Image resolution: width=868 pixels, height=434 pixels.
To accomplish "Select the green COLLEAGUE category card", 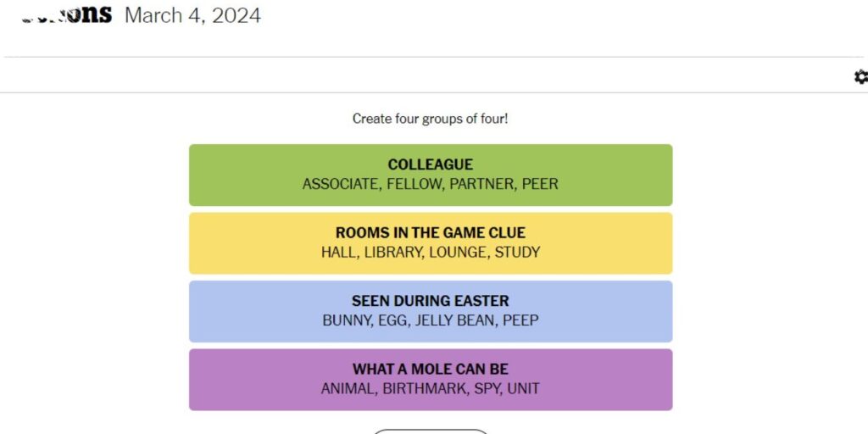I will coord(431,175).
